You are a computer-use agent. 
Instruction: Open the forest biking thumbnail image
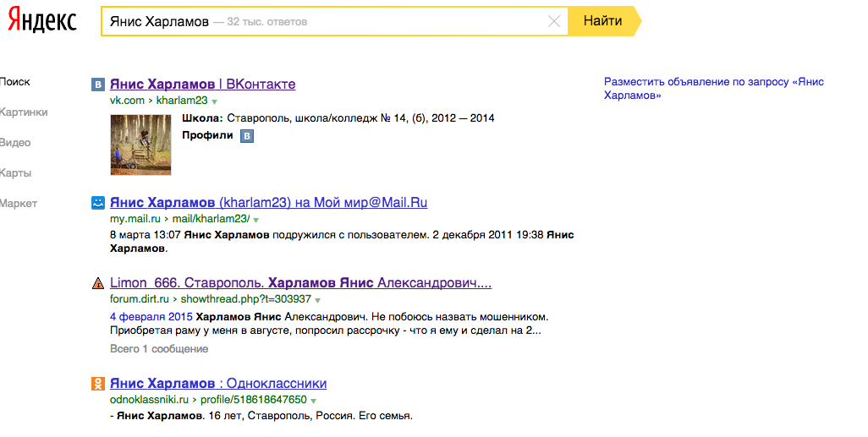(140, 145)
